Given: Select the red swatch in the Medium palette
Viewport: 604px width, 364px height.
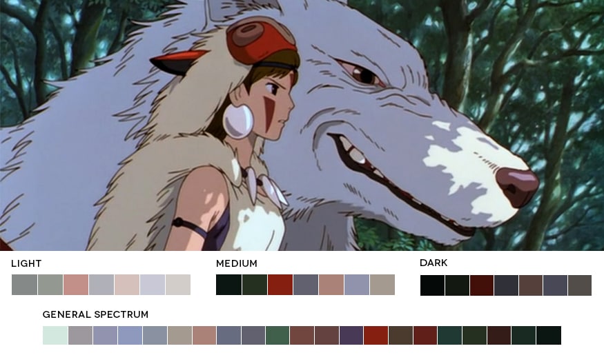Looking at the screenshot, I should pyautogui.click(x=280, y=285).
